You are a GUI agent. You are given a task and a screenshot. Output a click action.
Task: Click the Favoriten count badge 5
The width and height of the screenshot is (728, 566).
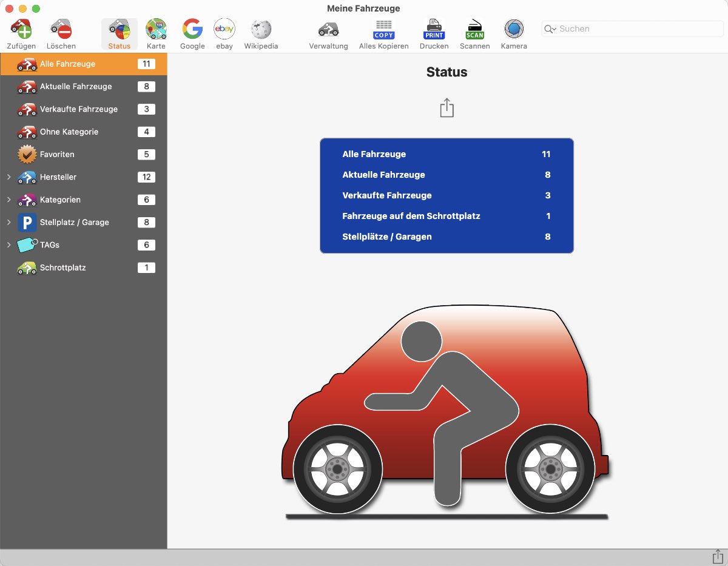[x=146, y=155]
